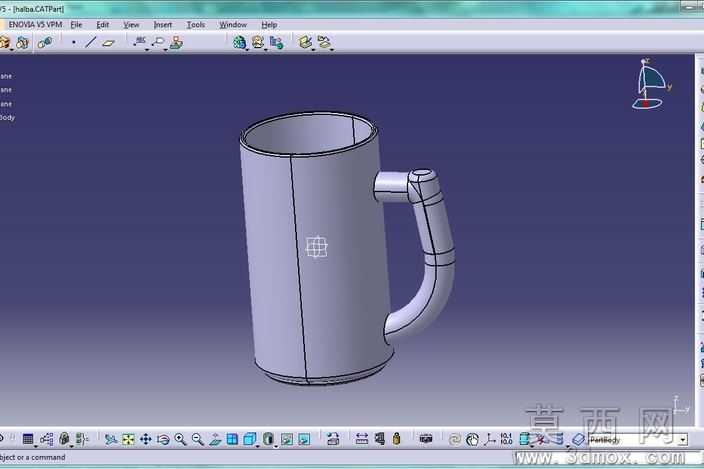Viewport: 704px width, 469px height.
Task: Click the yellow-green sheet with pencil icon
Action: coord(305,42)
